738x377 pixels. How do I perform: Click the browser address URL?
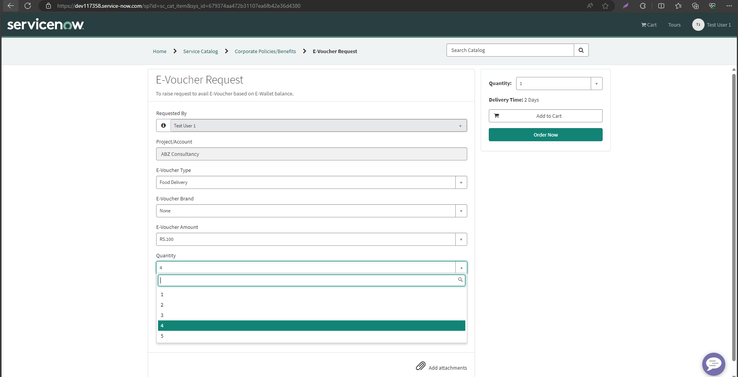[x=178, y=6]
